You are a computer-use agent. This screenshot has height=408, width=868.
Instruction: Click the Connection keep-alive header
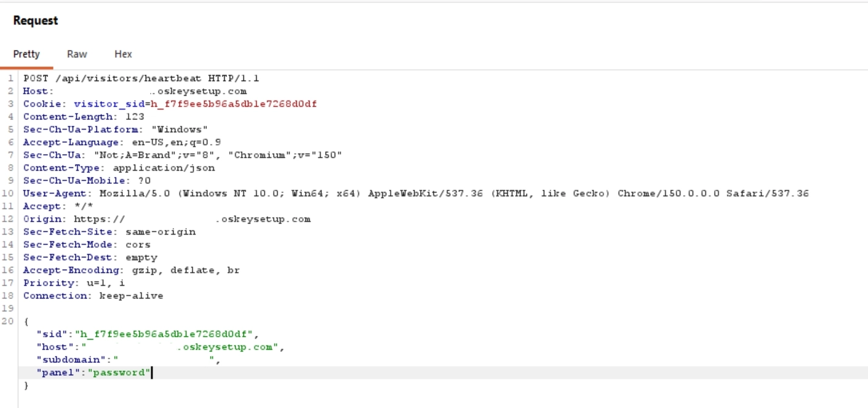pyautogui.click(x=93, y=296)
